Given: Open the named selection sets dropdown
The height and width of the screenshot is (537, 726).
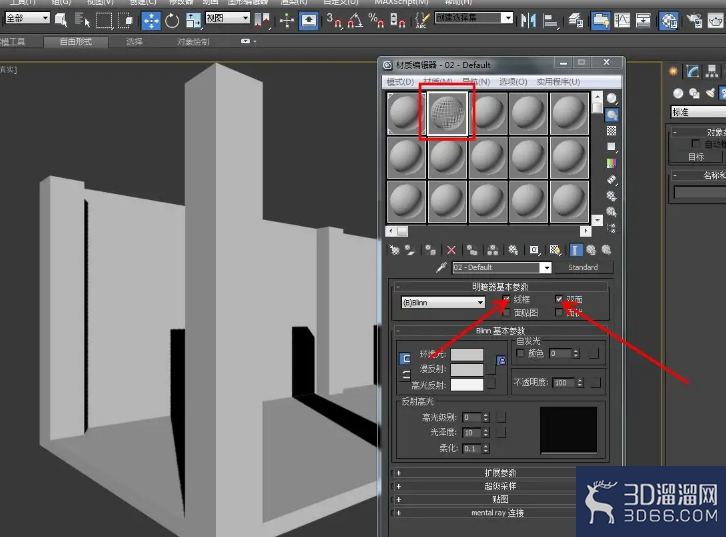Looking at the screenshot, I should (x=474, y=18).
